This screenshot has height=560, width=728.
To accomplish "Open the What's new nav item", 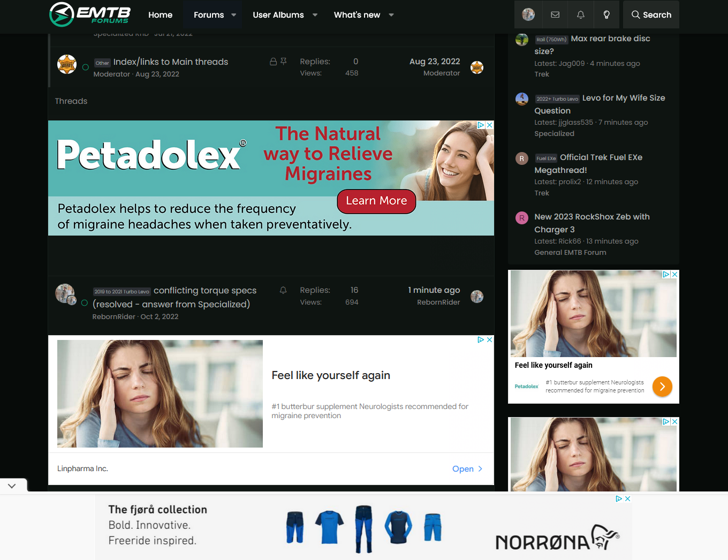I will (357, 14).
